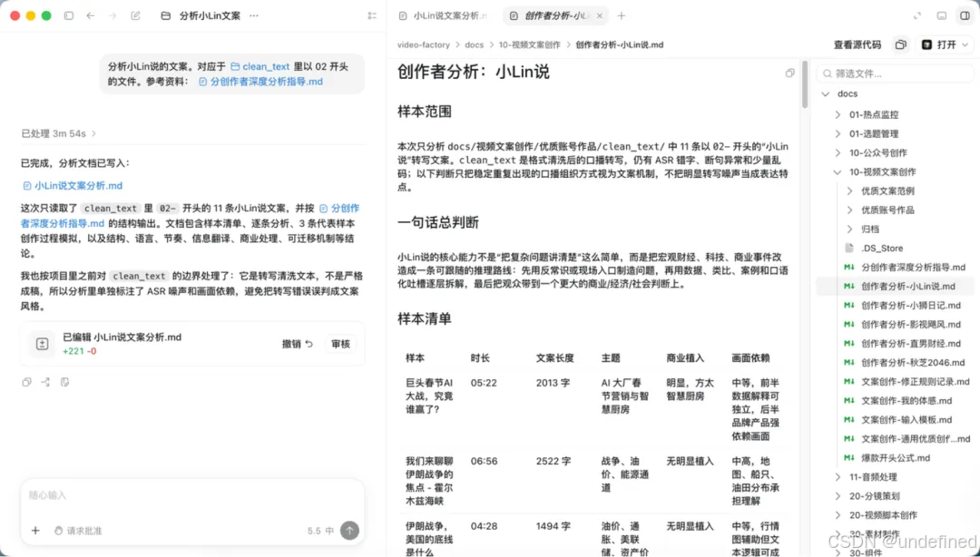Open the 打开 dropdown menu
Screen dimensions: 980x557
[x=945, y=44]
